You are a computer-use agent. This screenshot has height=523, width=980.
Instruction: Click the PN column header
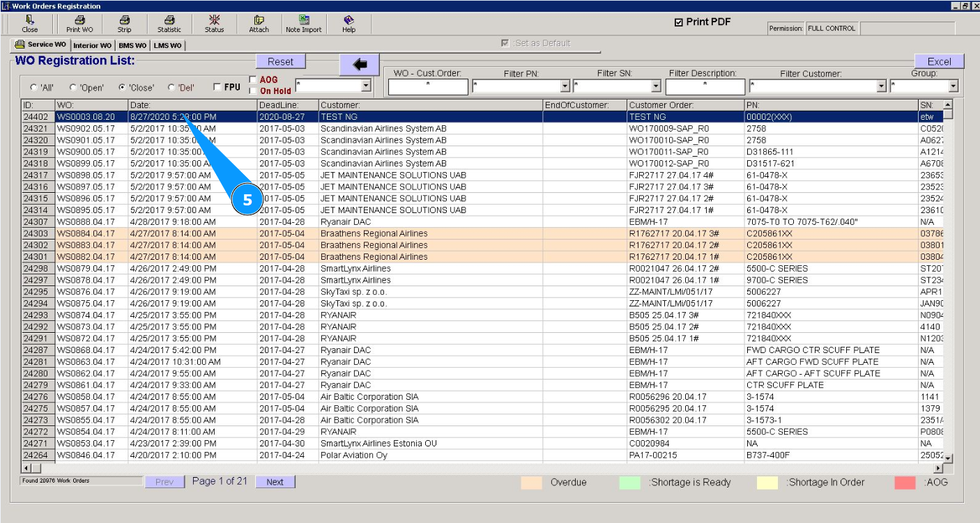tap(831, 105)
